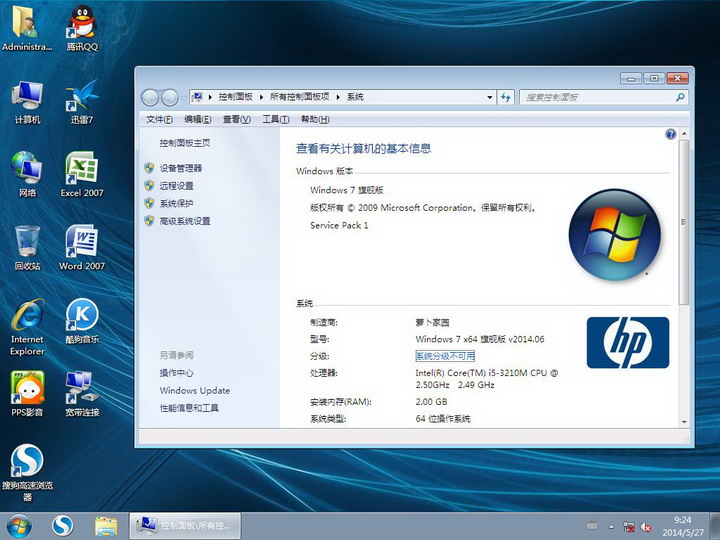Open the Tencent QQ desktop icon
Image resolution: width=720 pixels, height=540 pixels.
82,24
